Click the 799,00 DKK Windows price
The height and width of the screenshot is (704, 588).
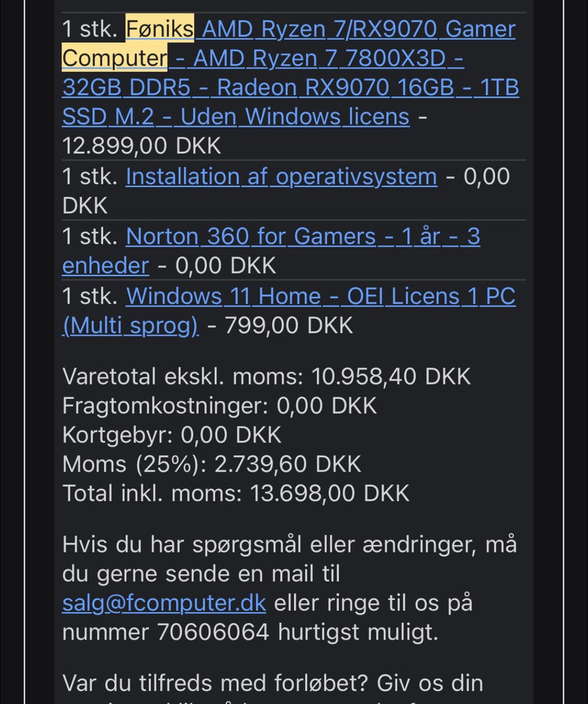tap(288, 326)
